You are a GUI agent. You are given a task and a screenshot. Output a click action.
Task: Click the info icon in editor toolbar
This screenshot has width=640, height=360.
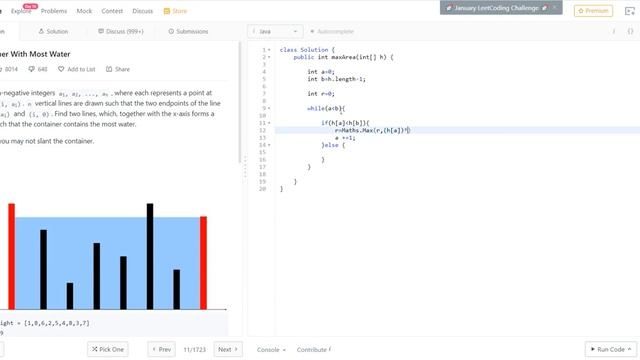coord(614,31)
